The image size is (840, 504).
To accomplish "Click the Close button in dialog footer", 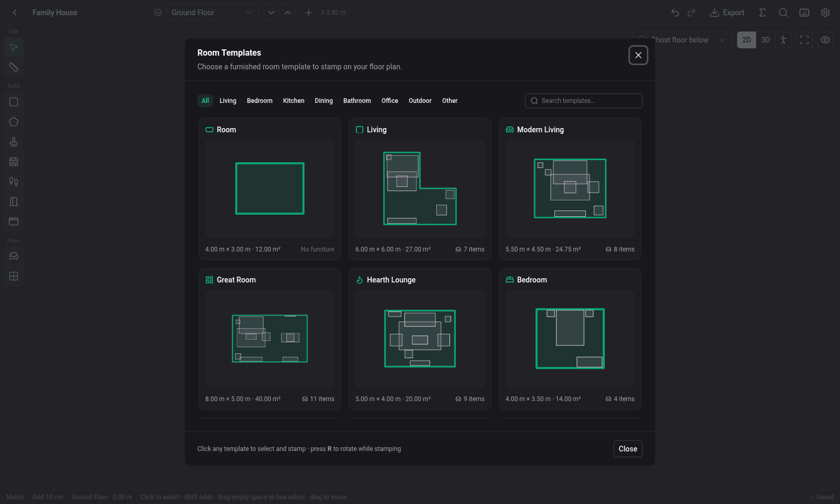I will (628, 449).
